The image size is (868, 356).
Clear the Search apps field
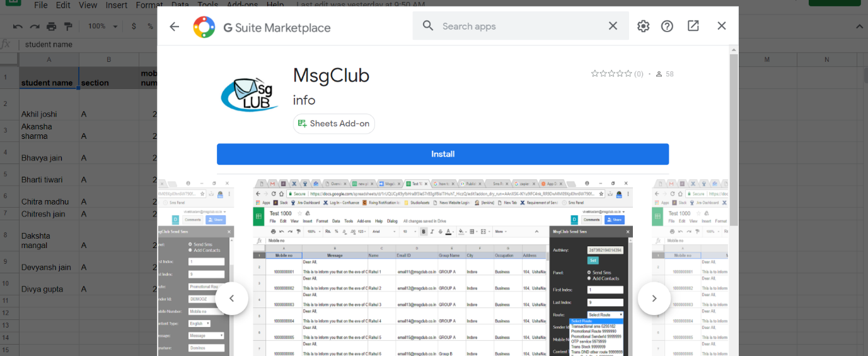[613, 26]
